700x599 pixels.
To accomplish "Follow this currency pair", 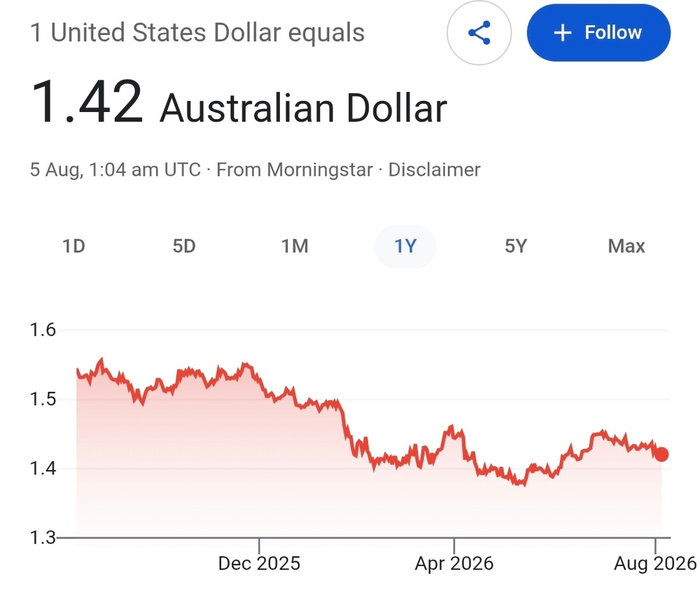I will (x=598, y=33).
